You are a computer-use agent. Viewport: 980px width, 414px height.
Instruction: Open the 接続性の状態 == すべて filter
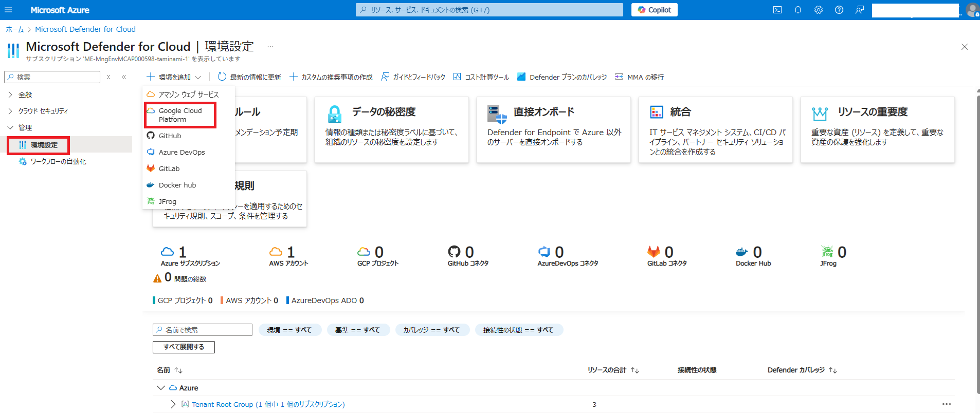(518, 330)
